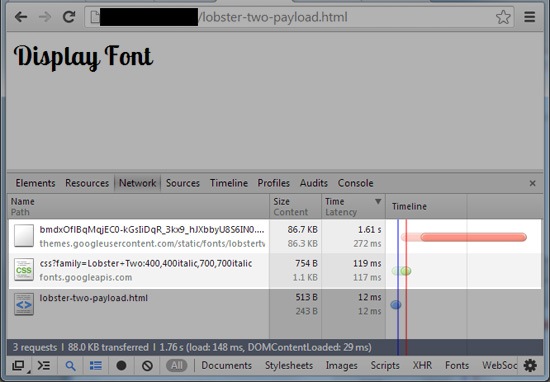Viewport: 550px width, 382px height.
Task: Open the Timeline tab in DevTools
Action: coord(229,183)
